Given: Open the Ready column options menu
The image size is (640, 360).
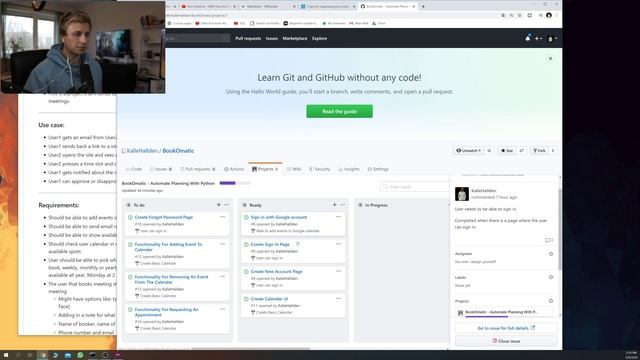Looking at the screenshot, I should [x=343, y=205].
